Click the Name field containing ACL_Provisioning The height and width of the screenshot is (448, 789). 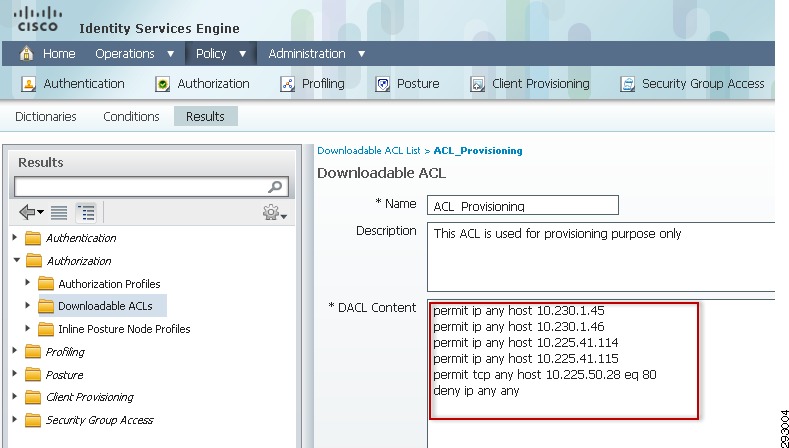pyautogui.click(x=523, y=205)
